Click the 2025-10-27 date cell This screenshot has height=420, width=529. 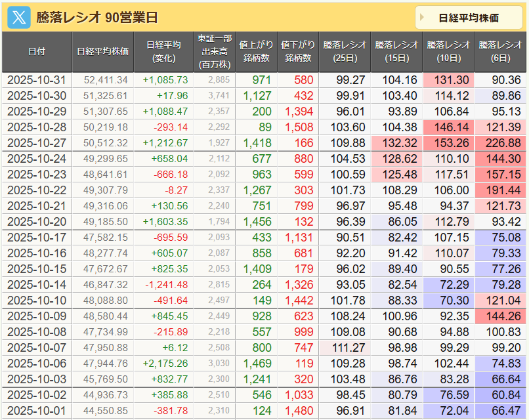pos(37,143)
